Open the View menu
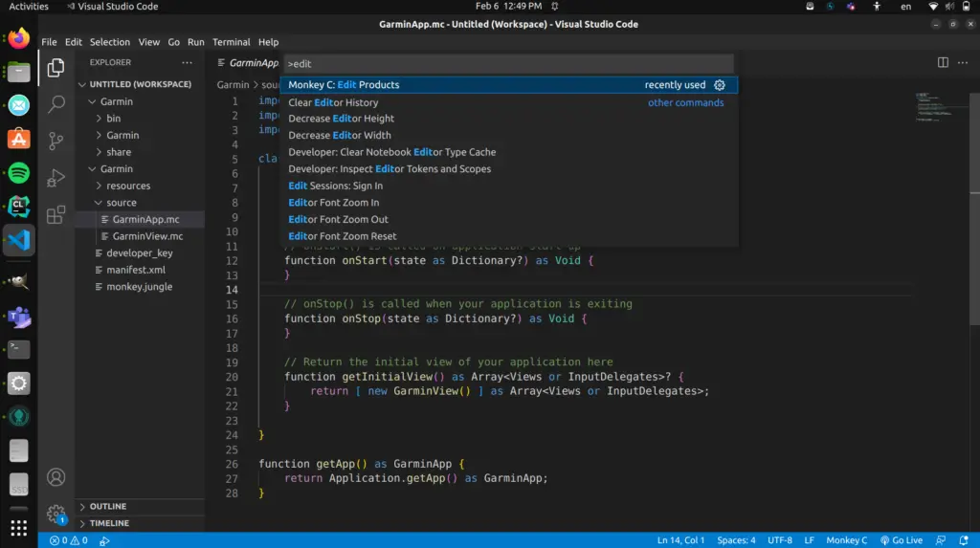 148,42
